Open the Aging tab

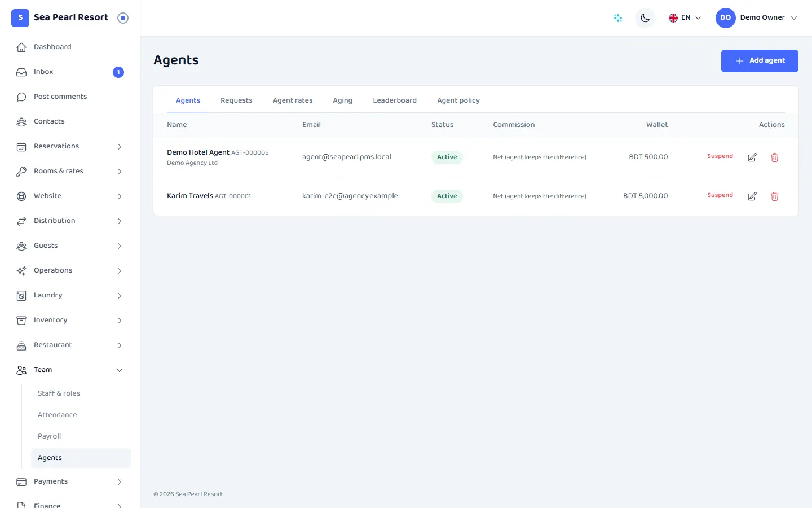(342, 100)
